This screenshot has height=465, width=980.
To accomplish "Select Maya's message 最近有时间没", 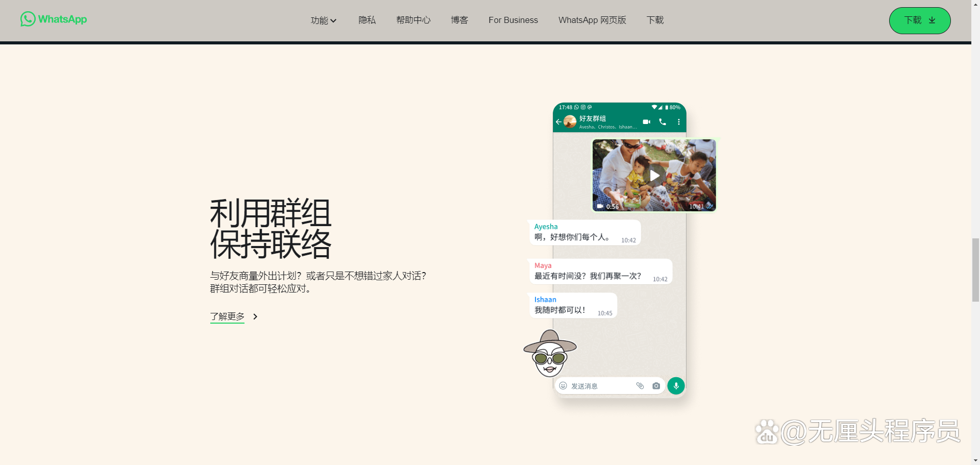I will point(600,272).
